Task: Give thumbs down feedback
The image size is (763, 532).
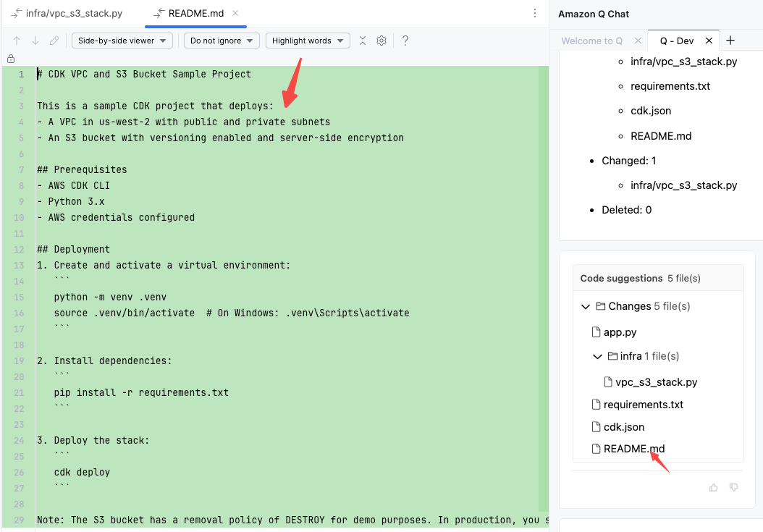Action: (x=734, y=487)
